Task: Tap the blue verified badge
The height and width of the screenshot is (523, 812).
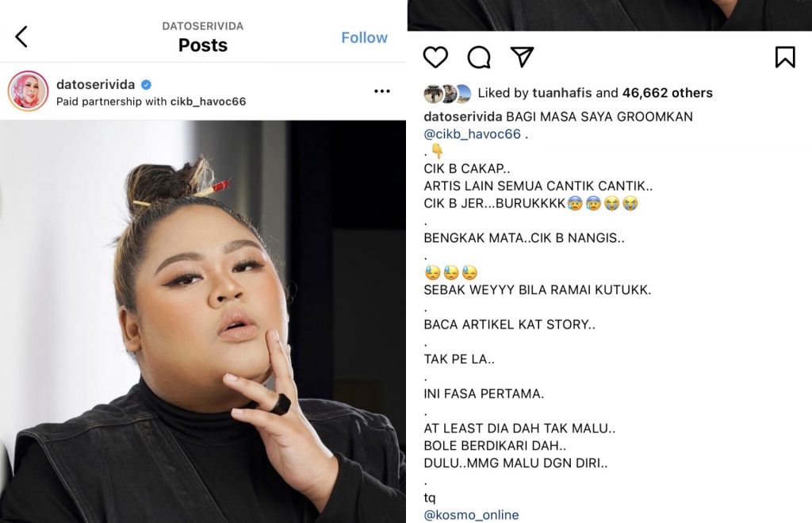Action: point(147,84)
